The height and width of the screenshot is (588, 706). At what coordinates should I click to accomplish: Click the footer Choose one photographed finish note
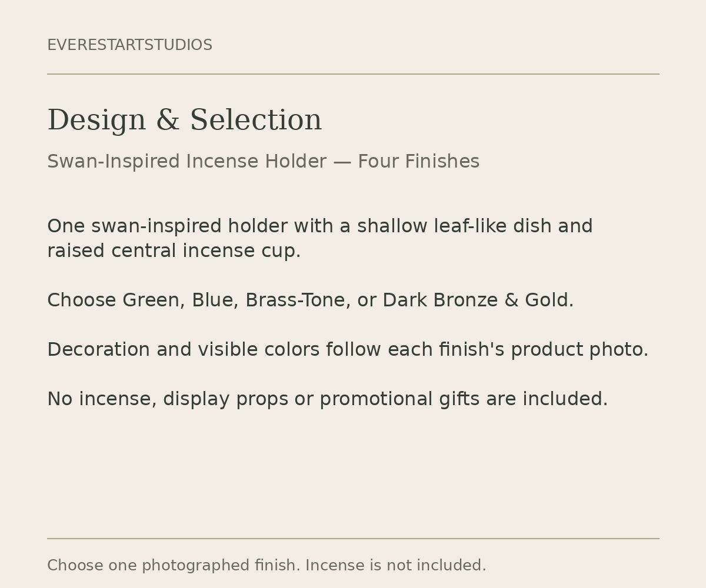point(267,566)
